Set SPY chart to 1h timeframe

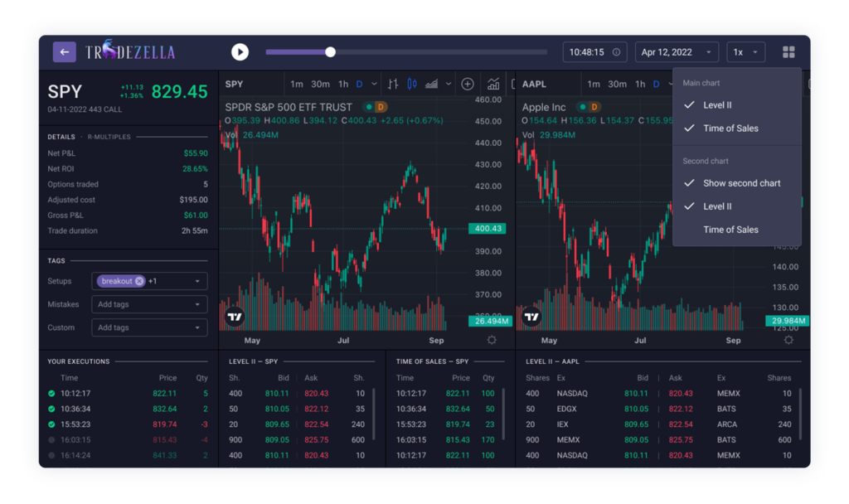[343, 84]
